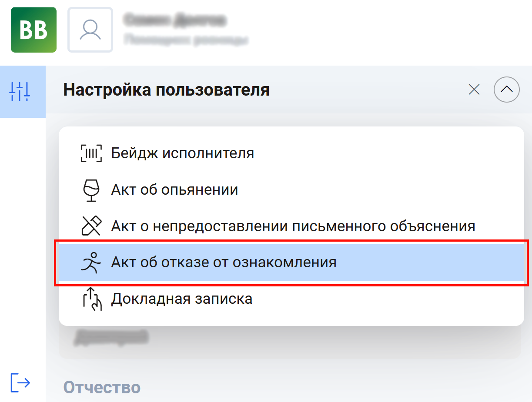Click the Настройка пользователя heading
Screen dimensions: 532x402
click(x=167, y=90)
